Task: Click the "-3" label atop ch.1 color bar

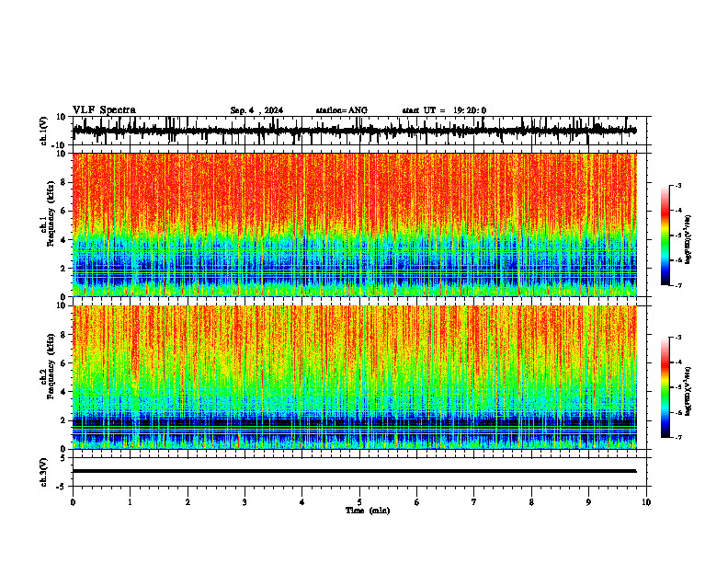Action: tap(677, 185)
